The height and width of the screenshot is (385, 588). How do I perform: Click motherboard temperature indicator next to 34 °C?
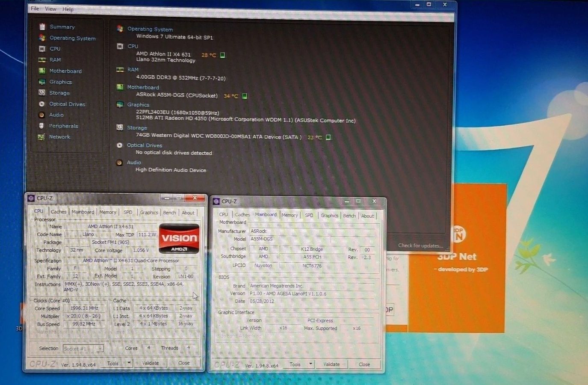[x=245, y=96]
